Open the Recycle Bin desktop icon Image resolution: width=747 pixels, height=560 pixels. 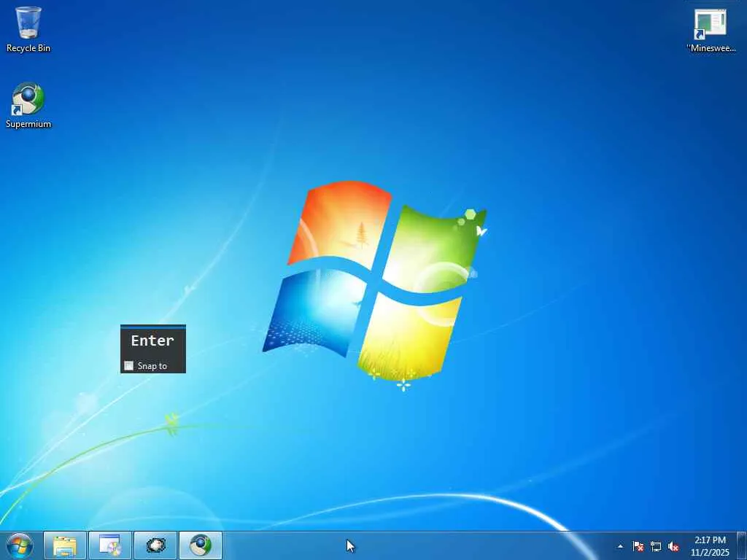[28, 29]
